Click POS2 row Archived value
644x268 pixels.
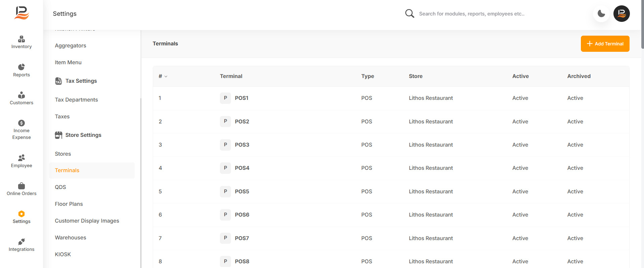(575, 122)
